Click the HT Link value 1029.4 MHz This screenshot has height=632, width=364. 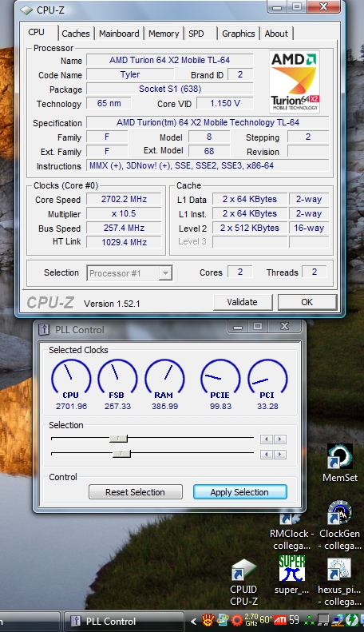click(x=124, y=242)
